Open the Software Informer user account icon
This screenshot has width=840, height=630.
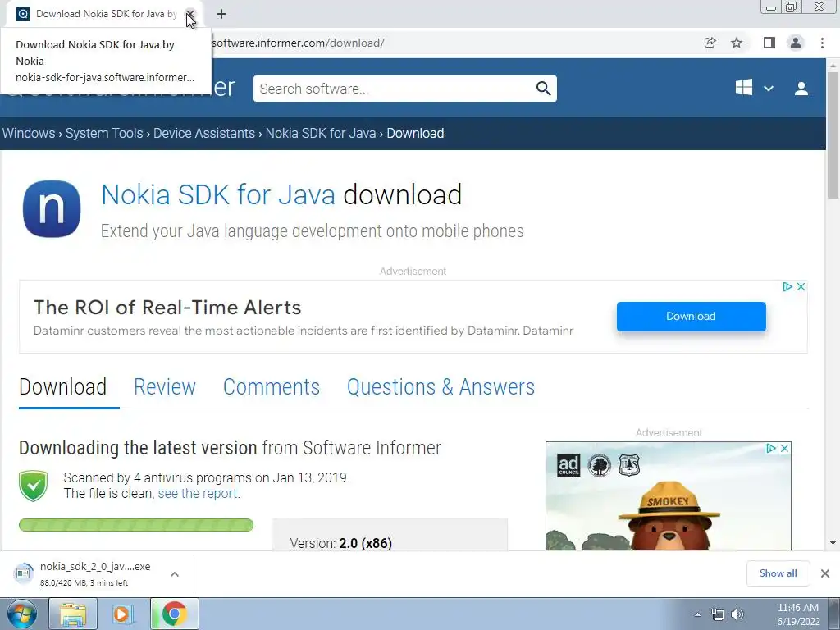tap(801, 89)
